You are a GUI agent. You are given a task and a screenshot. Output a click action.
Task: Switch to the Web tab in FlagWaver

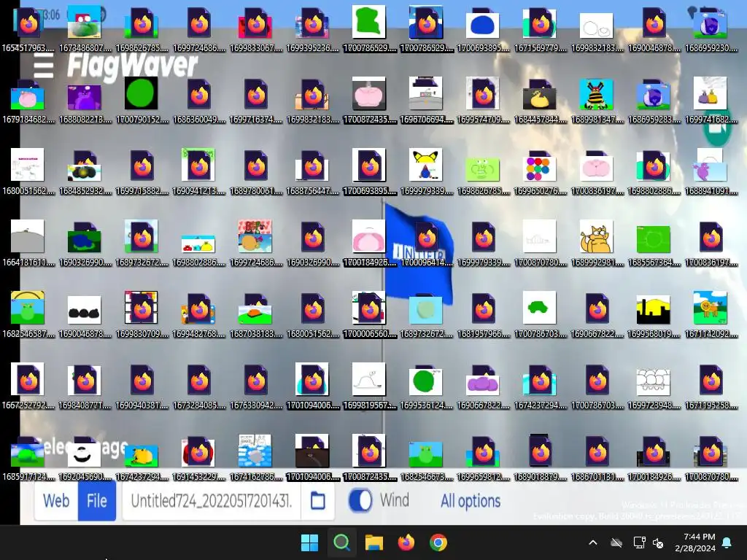coord(56,500)
